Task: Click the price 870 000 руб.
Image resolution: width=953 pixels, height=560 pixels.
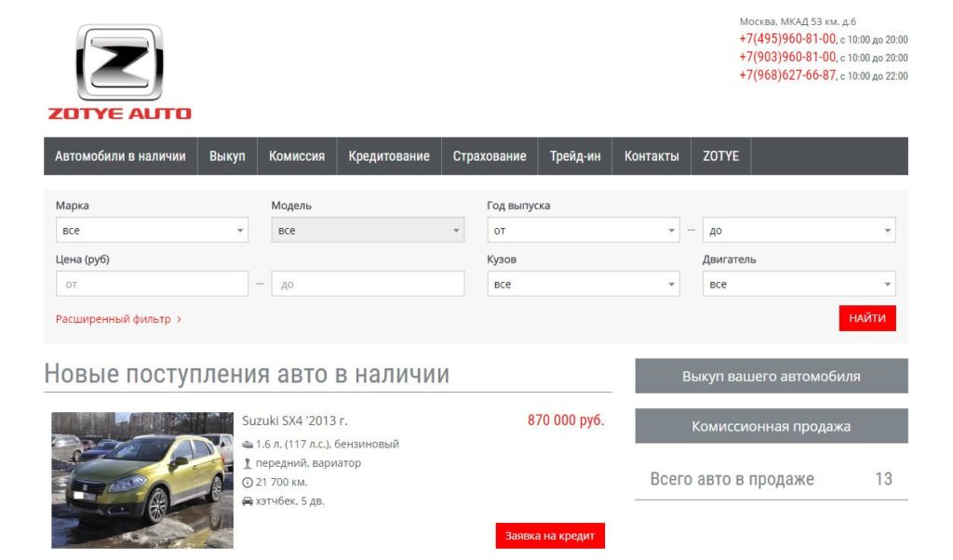Action: pyautogui.click(x=566, y=420)
